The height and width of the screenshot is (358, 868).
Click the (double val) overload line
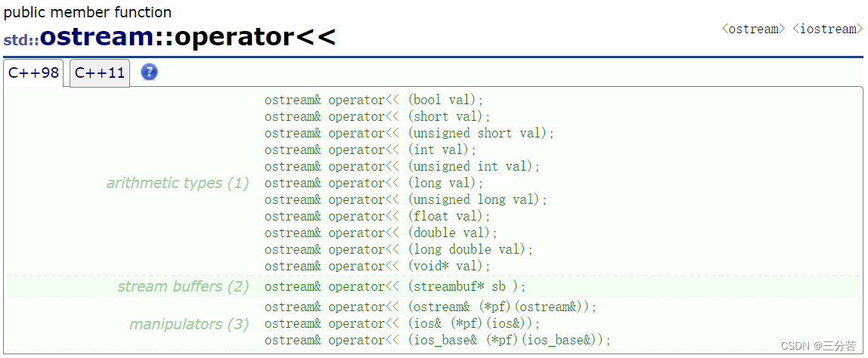click(381, 233)
